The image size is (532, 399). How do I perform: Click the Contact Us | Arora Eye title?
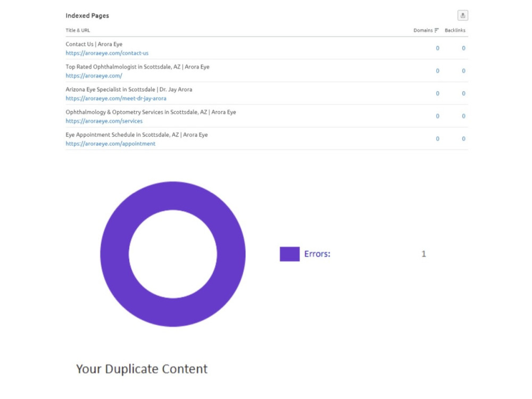click(x=94, y=44)
